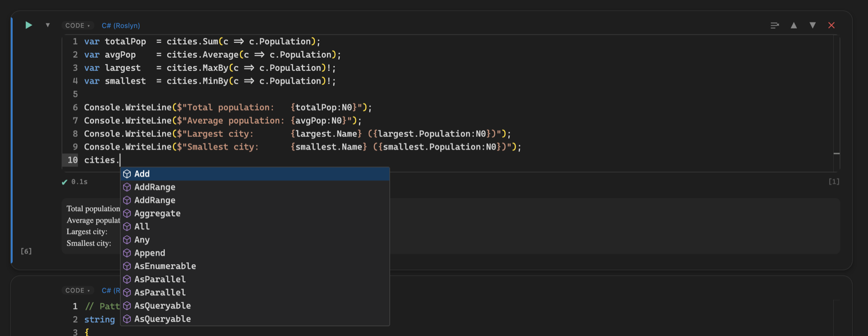Click the method icon beside Aggregate
The image size is (868, 336).
click(127, 213)
